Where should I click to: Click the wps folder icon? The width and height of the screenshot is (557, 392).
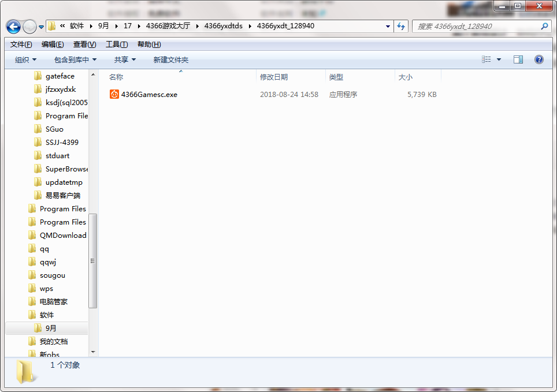click(x=32, y=288)
